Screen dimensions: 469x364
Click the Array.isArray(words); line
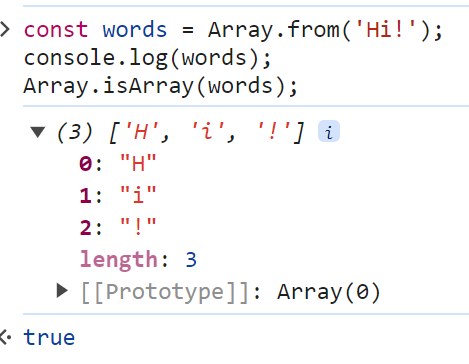[x=160, y=86]
